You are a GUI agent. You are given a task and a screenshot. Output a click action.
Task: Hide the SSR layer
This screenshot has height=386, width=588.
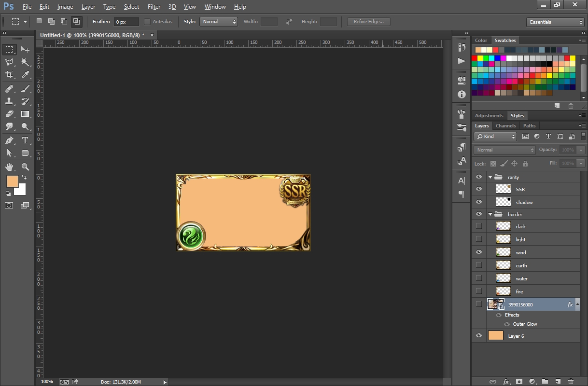point(478,189)
